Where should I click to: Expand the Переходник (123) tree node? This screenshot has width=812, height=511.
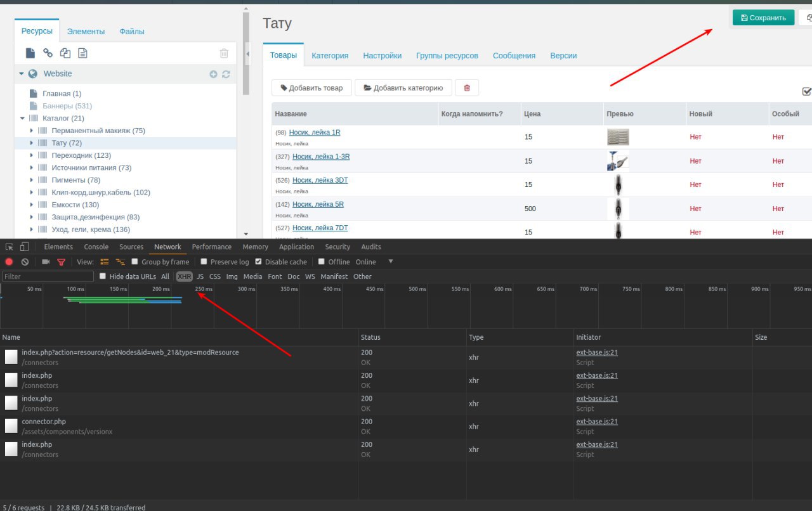pyautogui.click(x=32, y=155)
